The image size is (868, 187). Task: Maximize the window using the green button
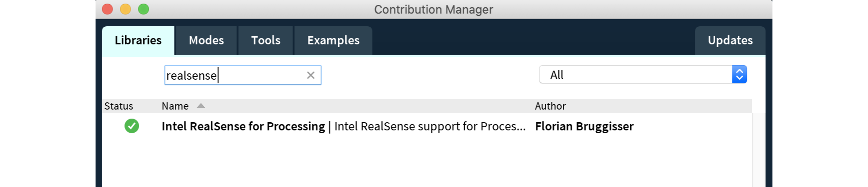pyautogui.click(x=144, y=9)
